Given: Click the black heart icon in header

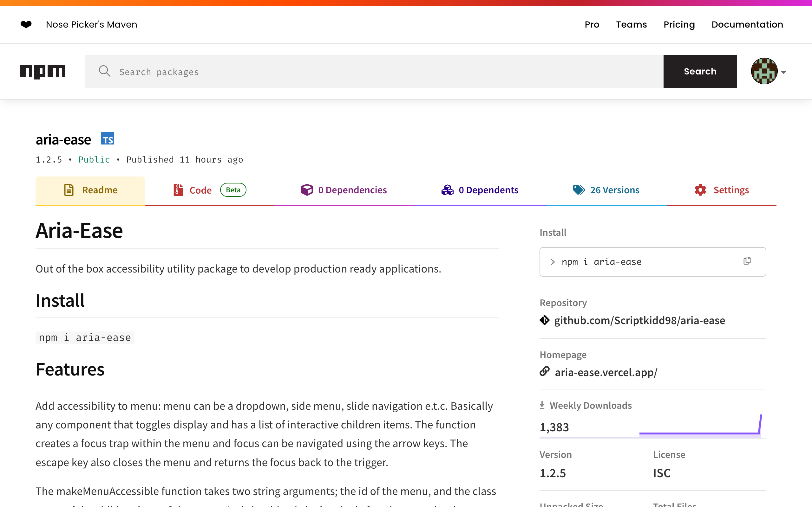Looking at the screenshot, I should coord(26,24).
